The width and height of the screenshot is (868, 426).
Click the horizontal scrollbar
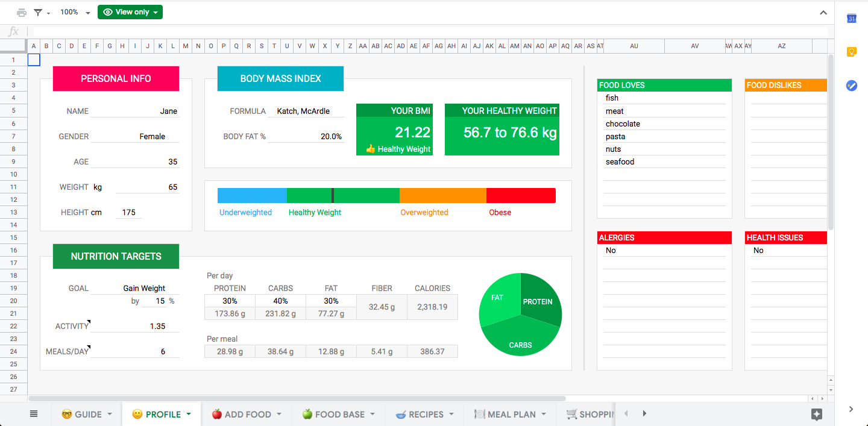pyautogui.click(x=297, y=398)
